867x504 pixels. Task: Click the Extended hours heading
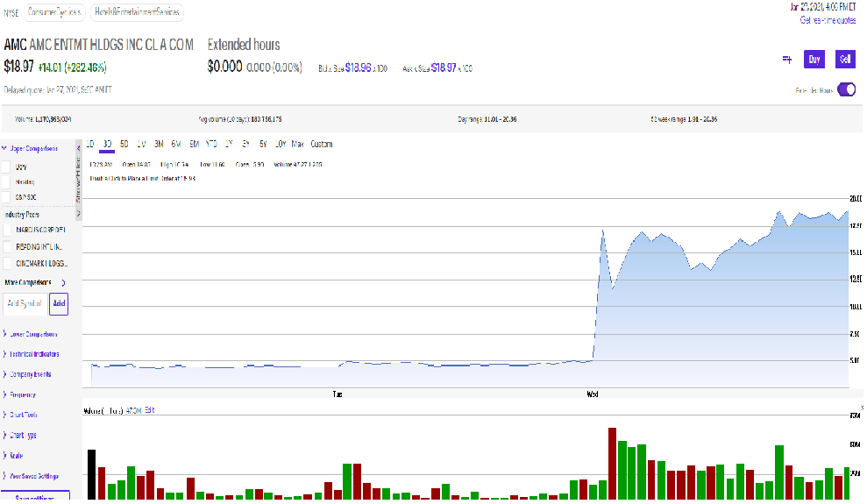[x=244, y=45]
